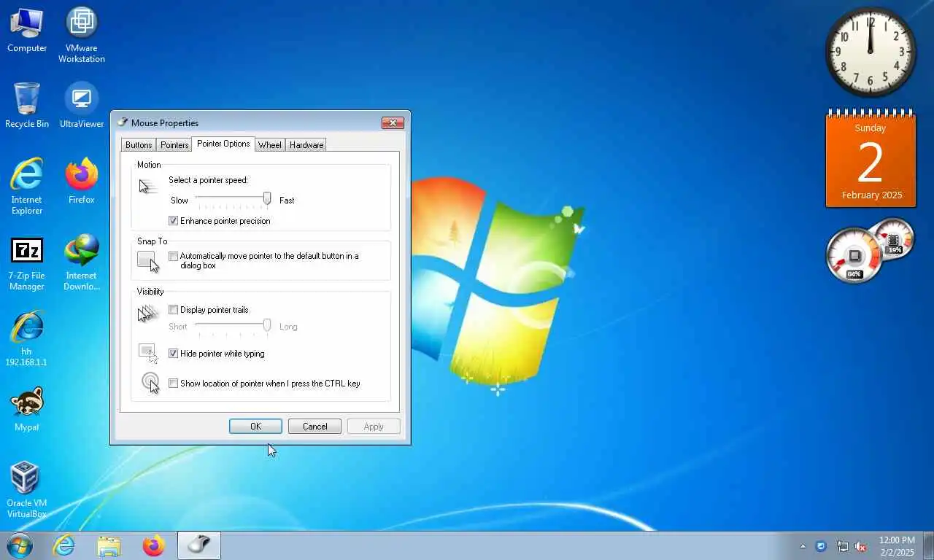Uncheck Hide pointer while typing
Viewport: 934px width, 560px height.
pos(174,354)
